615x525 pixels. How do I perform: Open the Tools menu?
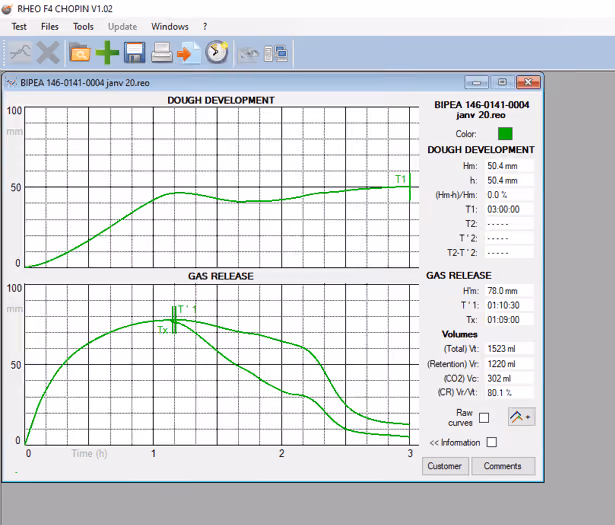[x=83, y=27]
